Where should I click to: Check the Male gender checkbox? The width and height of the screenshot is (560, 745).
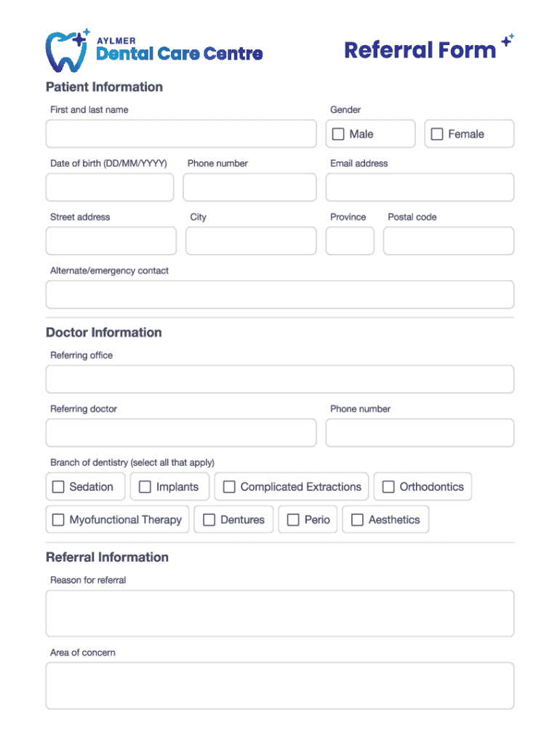point(338,134)
